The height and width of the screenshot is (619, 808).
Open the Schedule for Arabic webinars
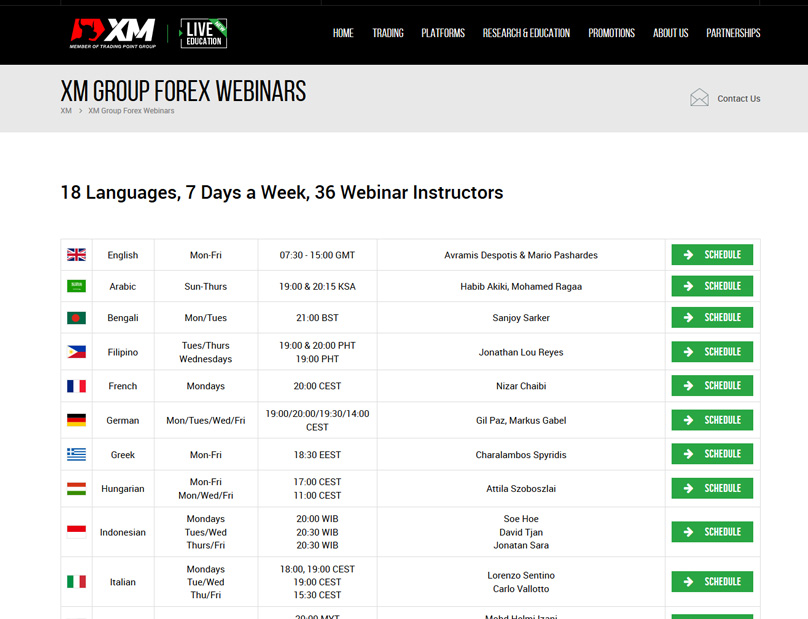pos(712,286)
